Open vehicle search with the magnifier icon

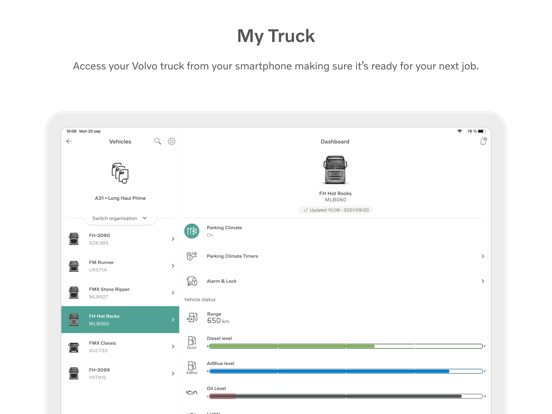click(157, 141)
